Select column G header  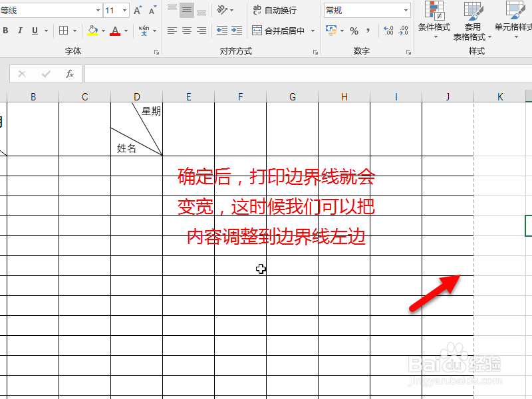click(293, 96)
